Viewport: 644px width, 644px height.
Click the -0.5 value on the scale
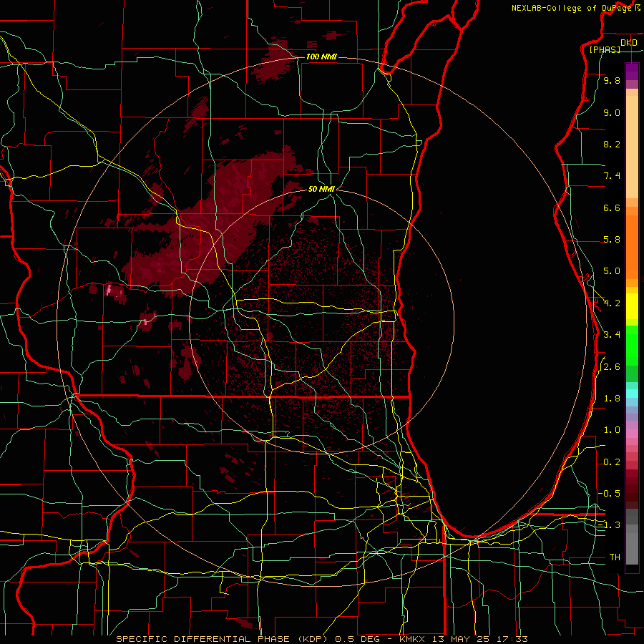(609, 494)
